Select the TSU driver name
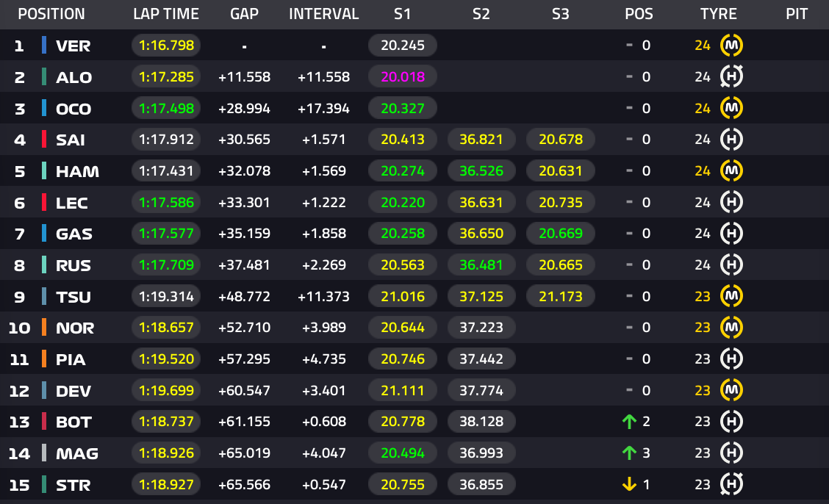 pos(73,296)
